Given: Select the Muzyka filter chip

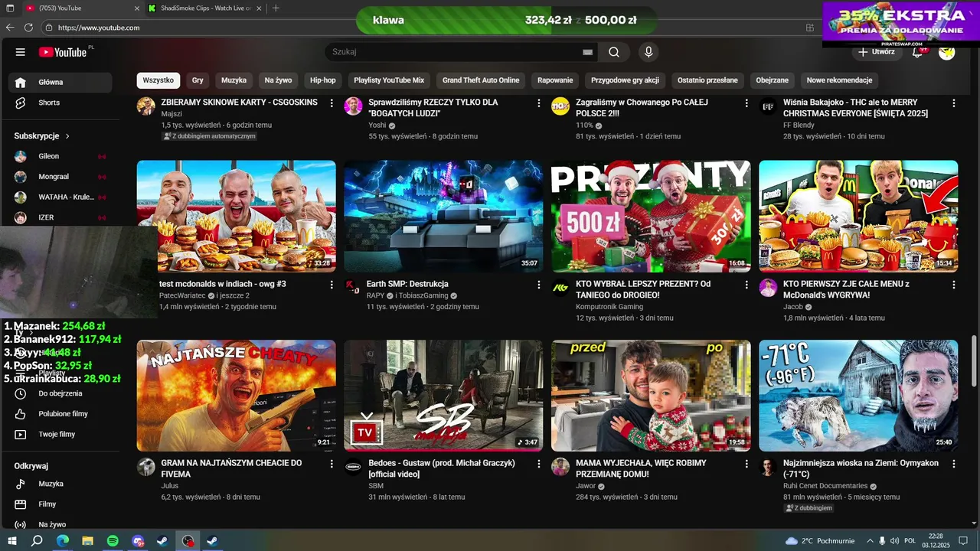Looking at the screenshot, I should pyautogui.click(x=234, y=80).
